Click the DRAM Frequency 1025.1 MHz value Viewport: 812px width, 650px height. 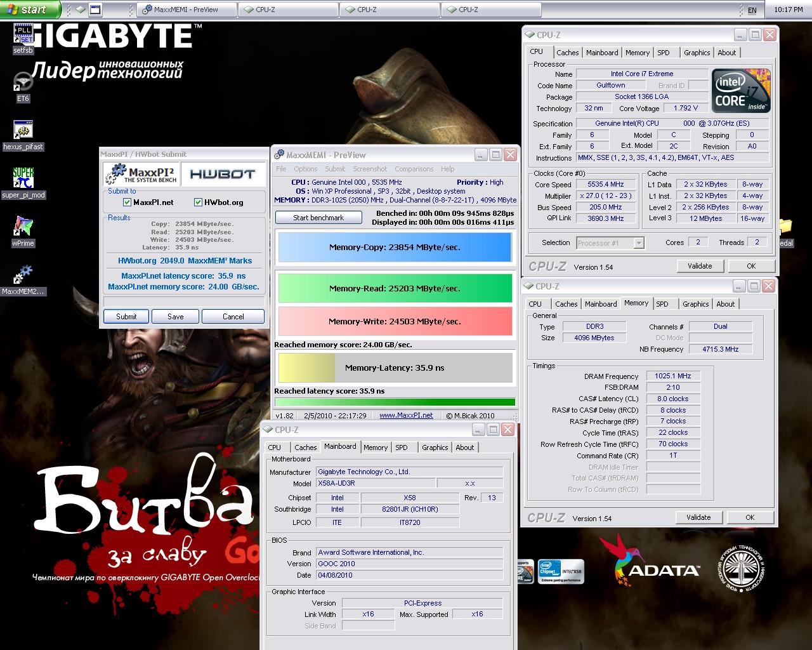pos(673,376)
